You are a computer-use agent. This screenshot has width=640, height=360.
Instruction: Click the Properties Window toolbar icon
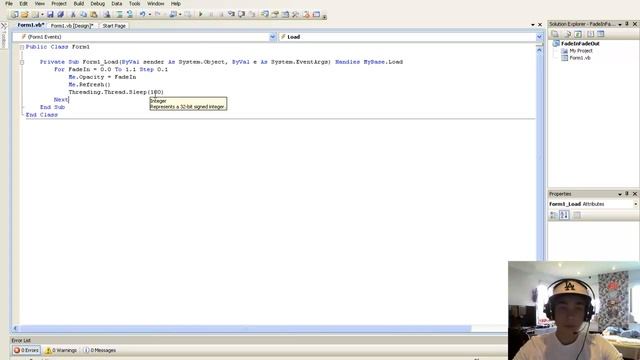click(275, 15)
